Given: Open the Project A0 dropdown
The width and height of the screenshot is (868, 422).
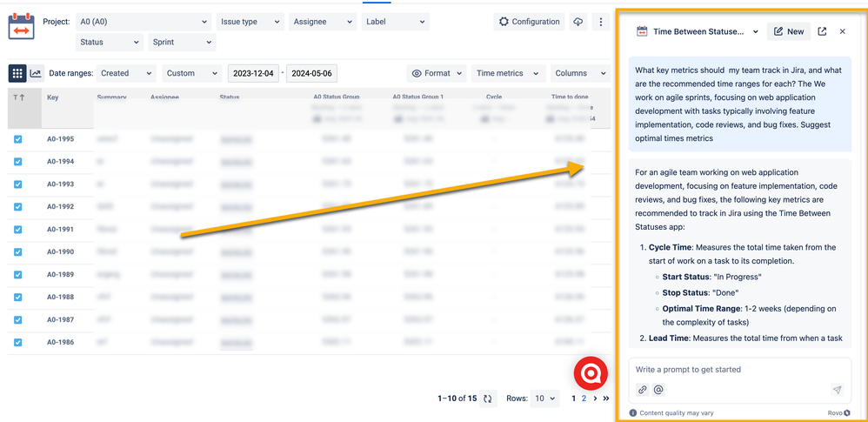Looking at the screenshot, I should point(143,22).
